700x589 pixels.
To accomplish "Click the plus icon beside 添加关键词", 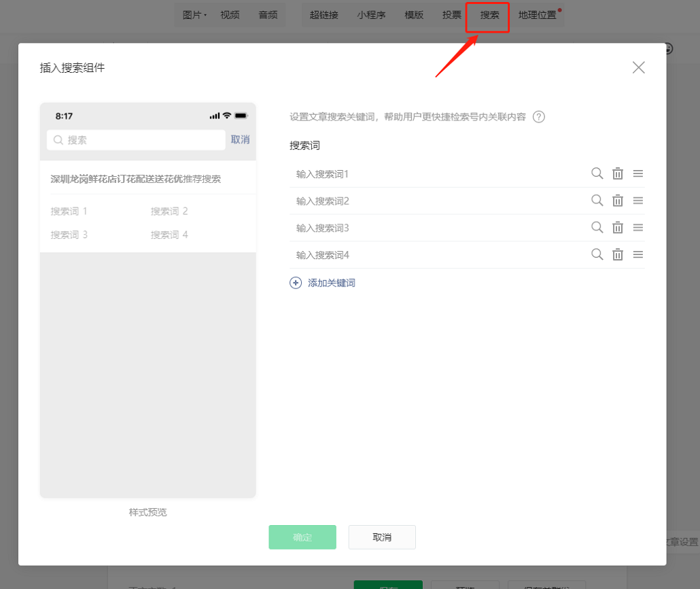I will 296,283.
